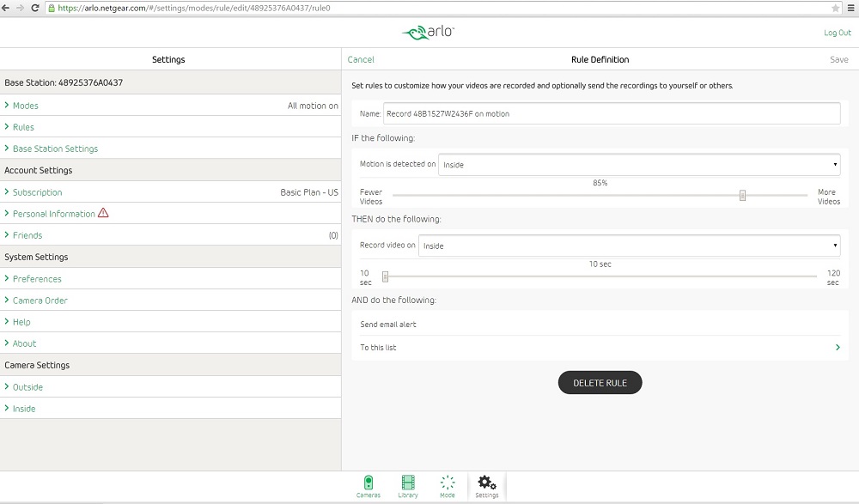Viewport: 859px width, 504px height.
Task: Click the recording duration slider handle
Action: pyautogui.click(x=385, y=276)
